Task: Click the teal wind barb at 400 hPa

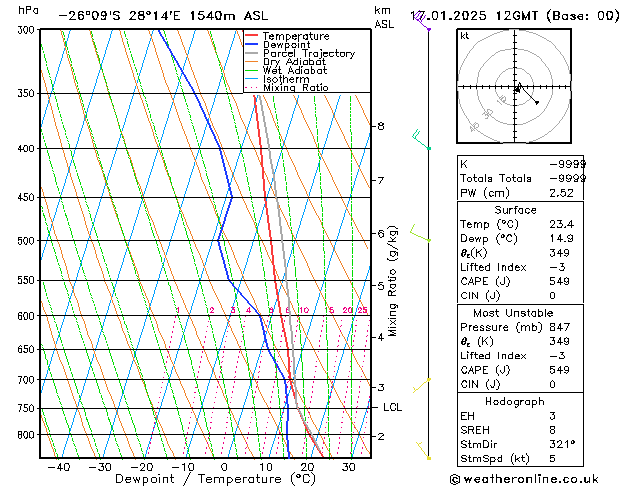Action: click(x=421, y=140)
